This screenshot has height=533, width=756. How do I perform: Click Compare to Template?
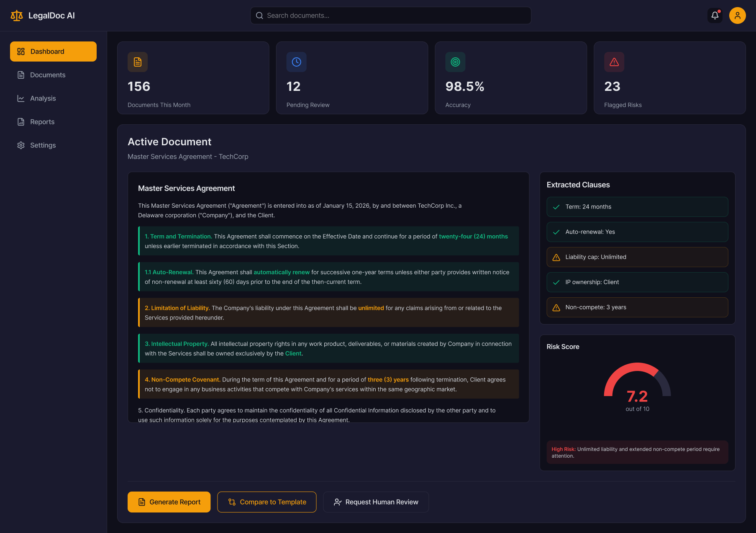267,502
